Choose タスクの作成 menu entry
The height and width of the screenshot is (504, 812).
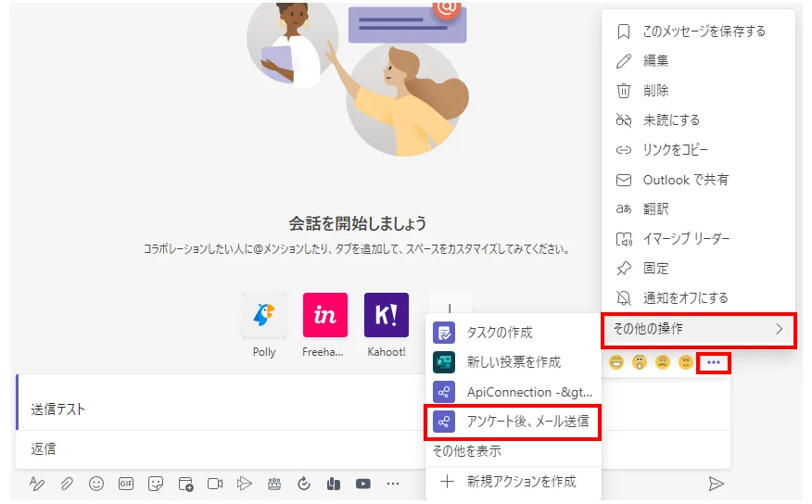(499, 333)
